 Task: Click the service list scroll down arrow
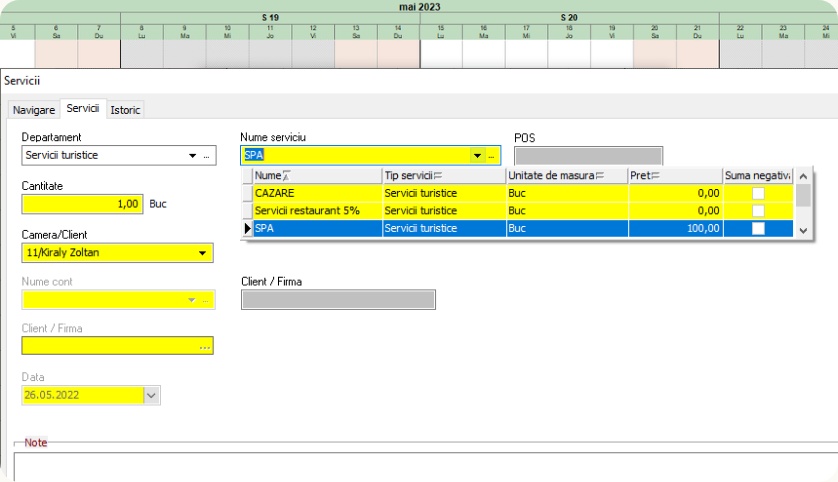[803, 231]
